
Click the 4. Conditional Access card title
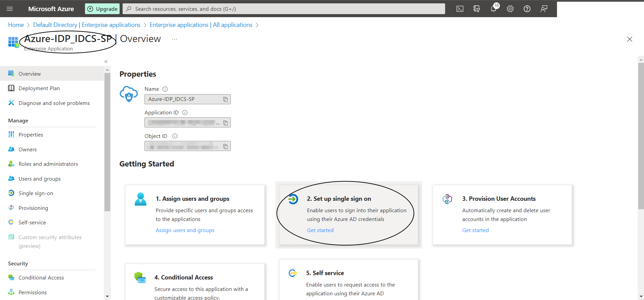tap(183, 277)
